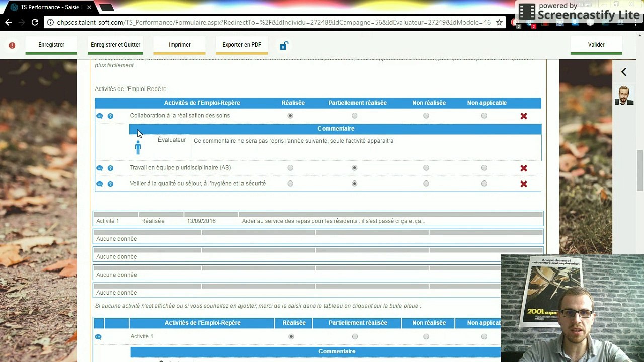The image size is (644, 362).
Task: Delete the Collaboration à la réalisation des soins row
Action: [524, 116]
